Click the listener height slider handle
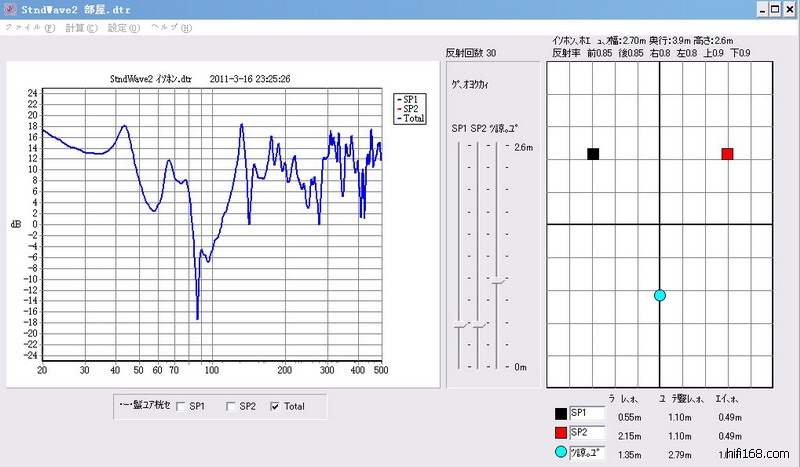This screenshot has height=467, width=800. point(497,281)
